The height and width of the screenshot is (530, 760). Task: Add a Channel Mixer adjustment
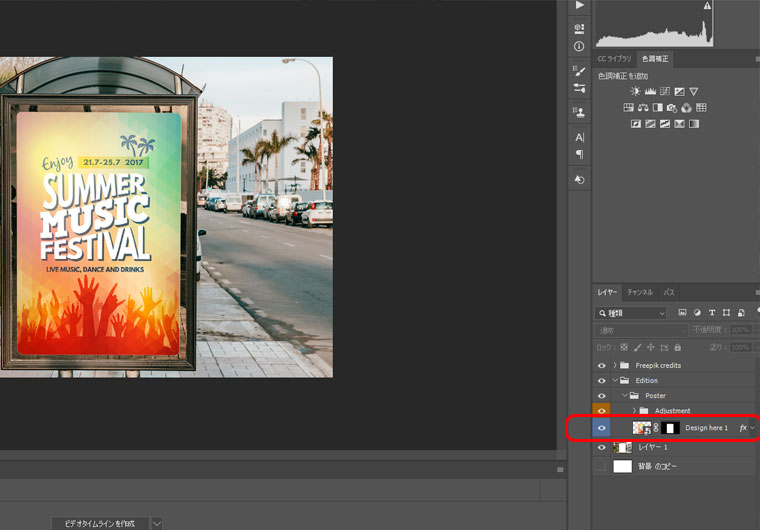(686, 107)
